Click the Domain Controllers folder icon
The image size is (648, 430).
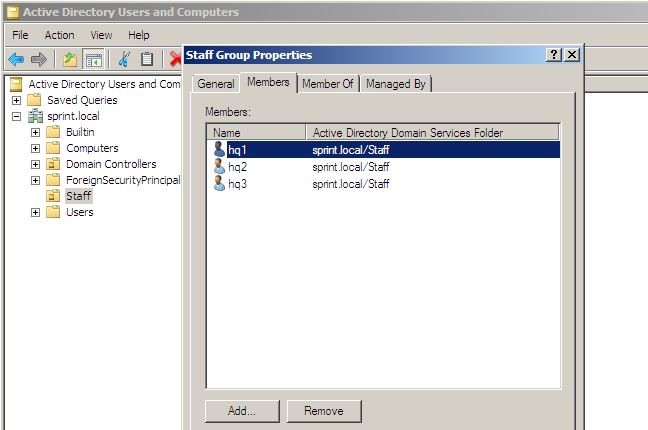point(53,164)
